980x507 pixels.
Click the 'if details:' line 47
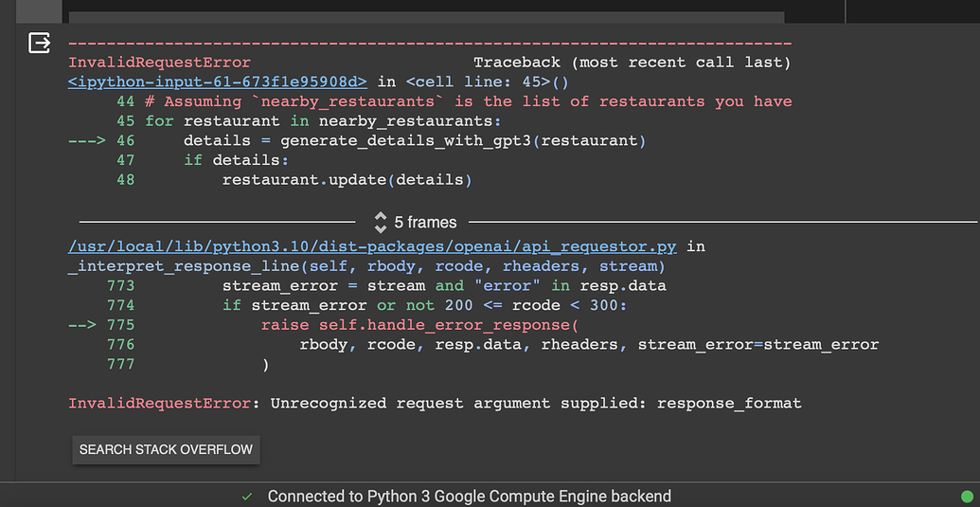pos(223,160)
